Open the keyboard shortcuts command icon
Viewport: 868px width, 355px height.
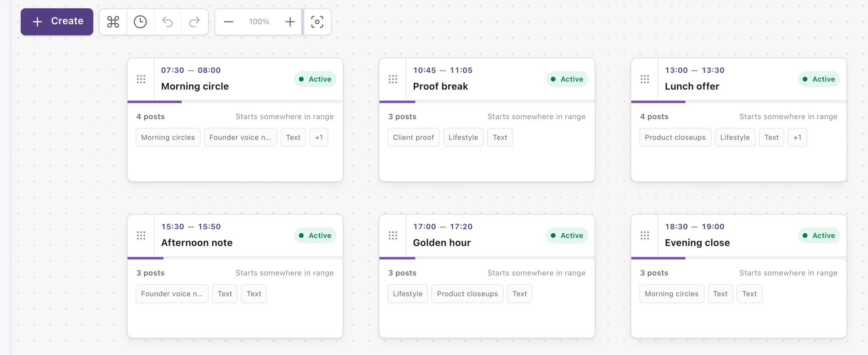click(x=113, y=22)
